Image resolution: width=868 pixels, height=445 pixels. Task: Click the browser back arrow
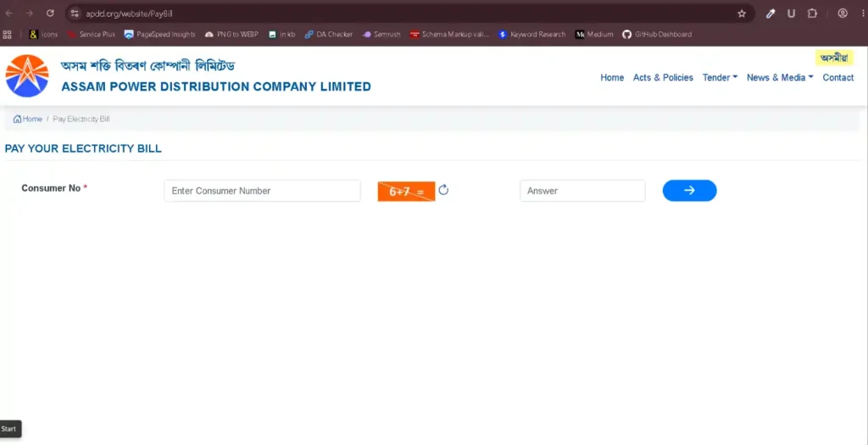8,14
